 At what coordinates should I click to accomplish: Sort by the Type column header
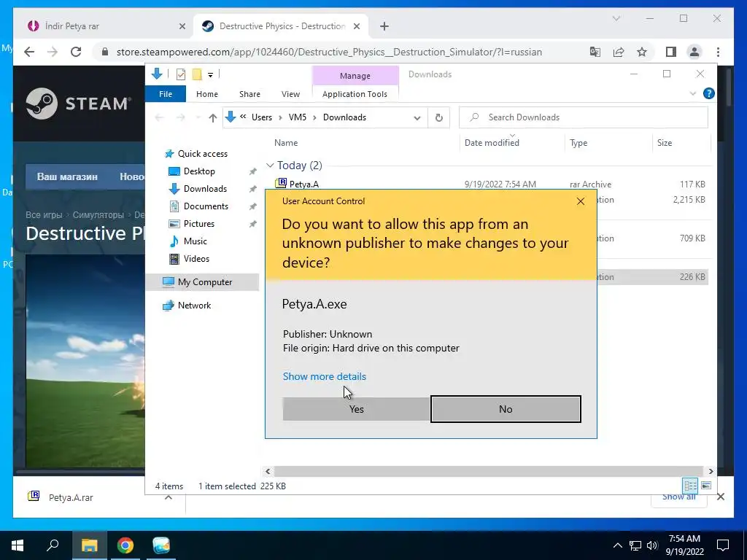coord(578,142)
